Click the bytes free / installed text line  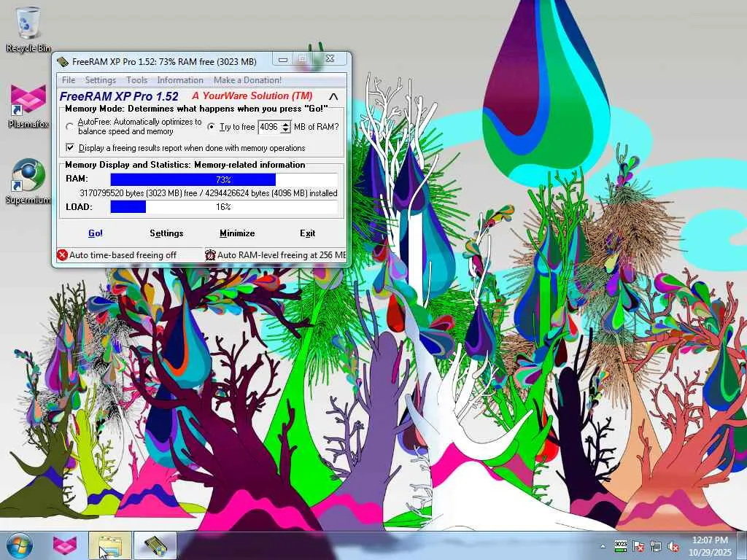208,192
